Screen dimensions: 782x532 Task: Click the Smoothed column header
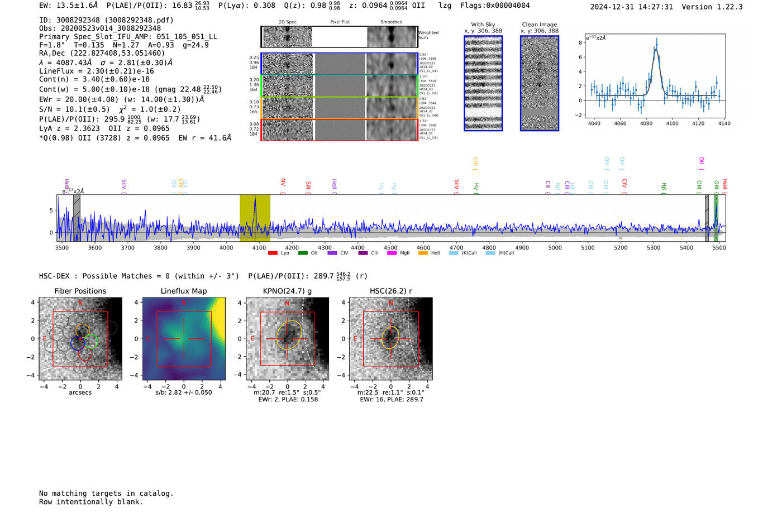coord(391,22)
